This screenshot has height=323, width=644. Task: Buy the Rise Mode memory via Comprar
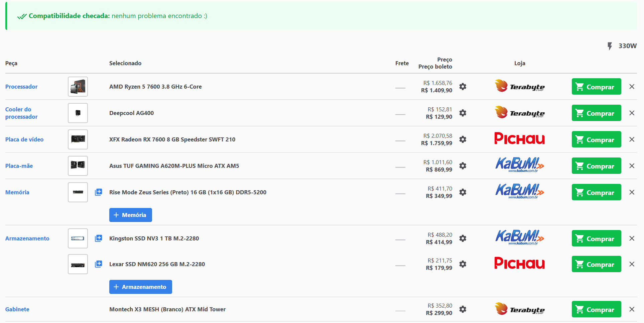pyautogui.click(x=596, y=192)
